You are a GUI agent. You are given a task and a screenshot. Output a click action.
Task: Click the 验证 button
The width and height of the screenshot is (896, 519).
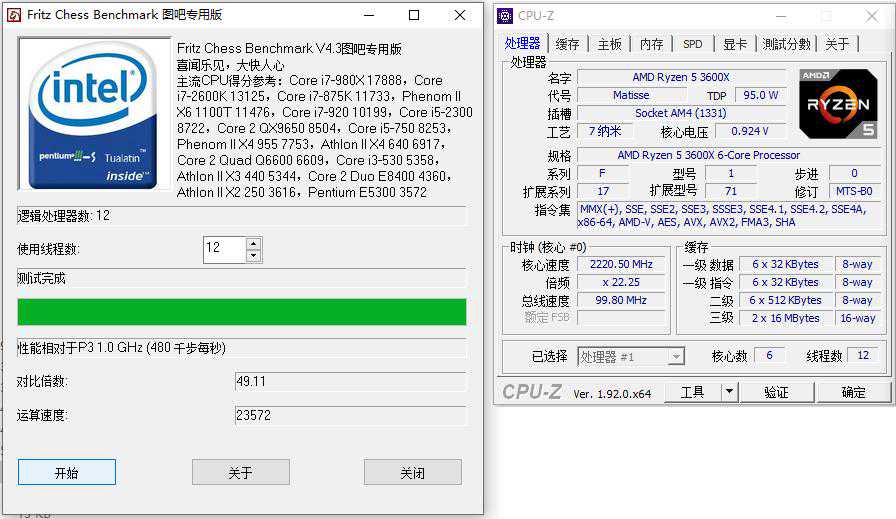776,392
